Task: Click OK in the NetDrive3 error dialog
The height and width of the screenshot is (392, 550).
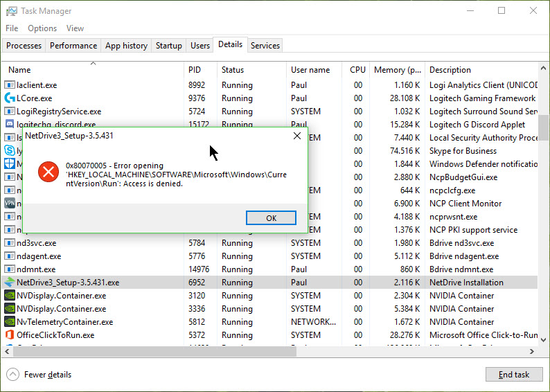Action: (x=271, y=217)
